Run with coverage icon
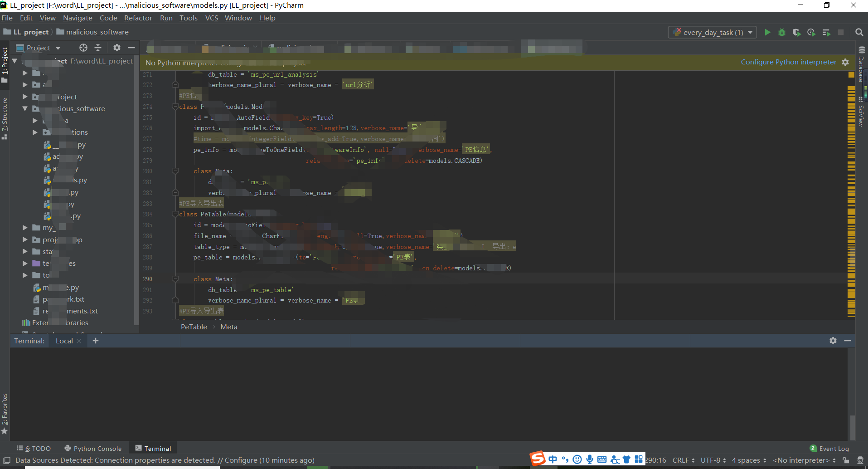 (796, 32)
